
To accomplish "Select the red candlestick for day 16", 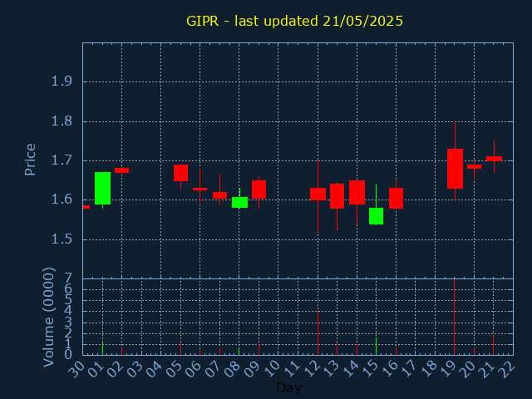I will pyautogui.click(x=396, y=198).
